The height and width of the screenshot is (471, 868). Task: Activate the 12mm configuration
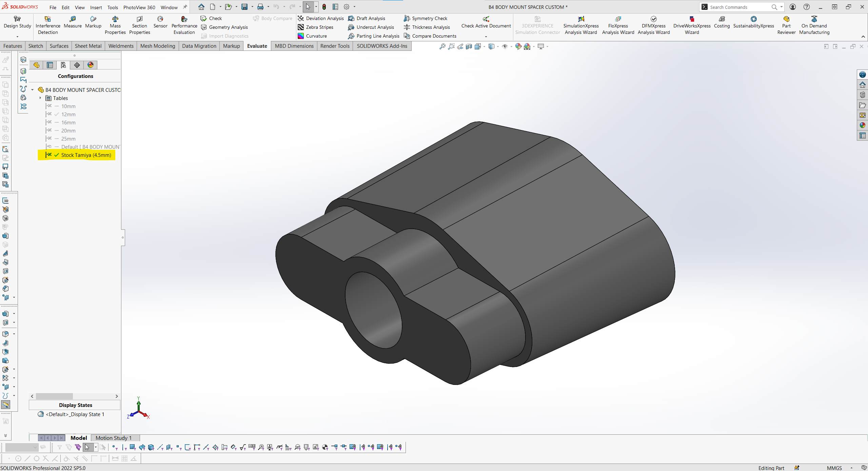(68, 115)
